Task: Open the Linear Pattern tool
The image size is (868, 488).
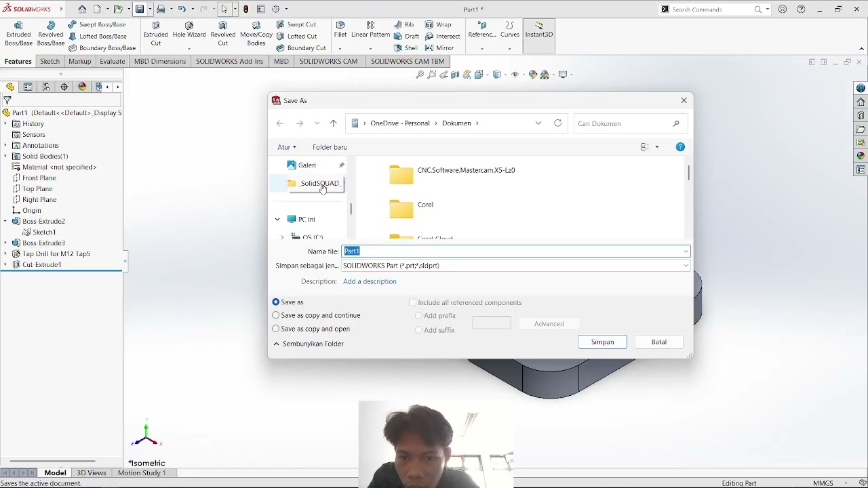Action: click(370, 30)
